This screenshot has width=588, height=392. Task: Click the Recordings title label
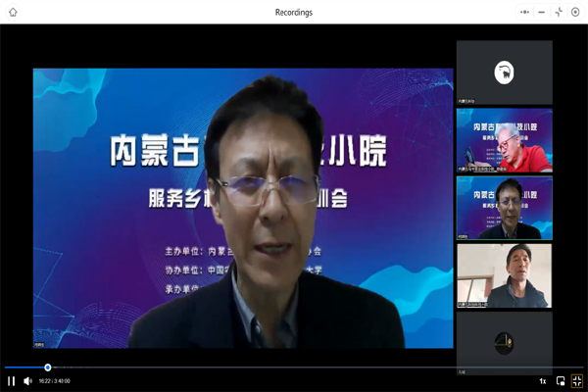pyautogui.click(x=294, y=12)
